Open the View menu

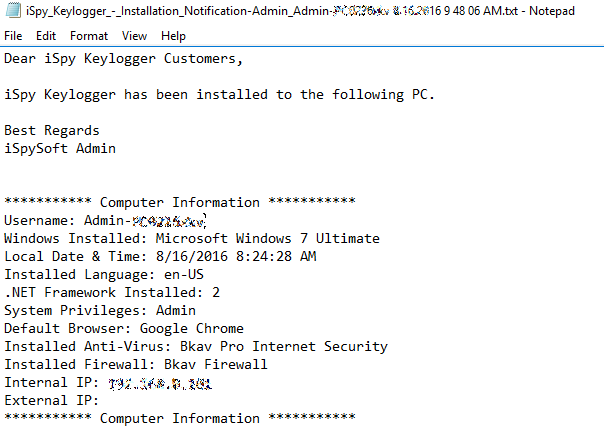(134, 36)
